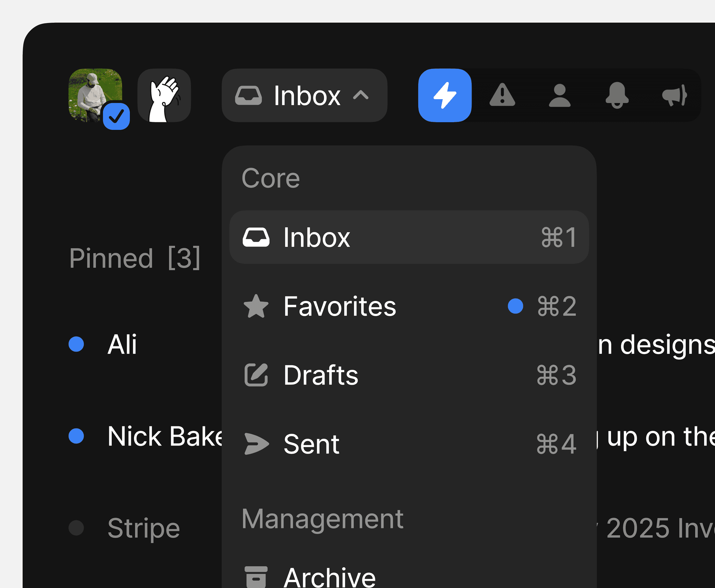Image resolution: width=715 pixels, height=588 pixels.
Task: Collapse the Inbox dropdown selector
Action: (x=304, y=95)
